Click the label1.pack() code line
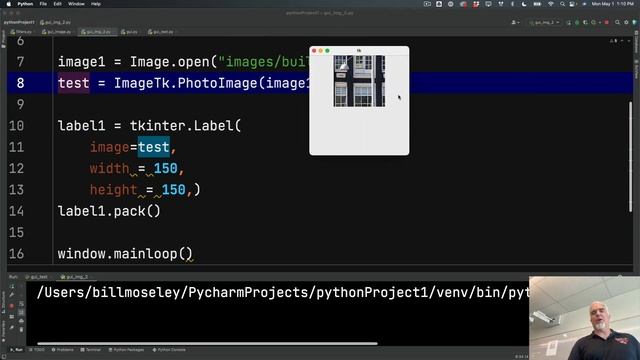The height and width of the screenshot is (360, 640). tap(109, 211)
